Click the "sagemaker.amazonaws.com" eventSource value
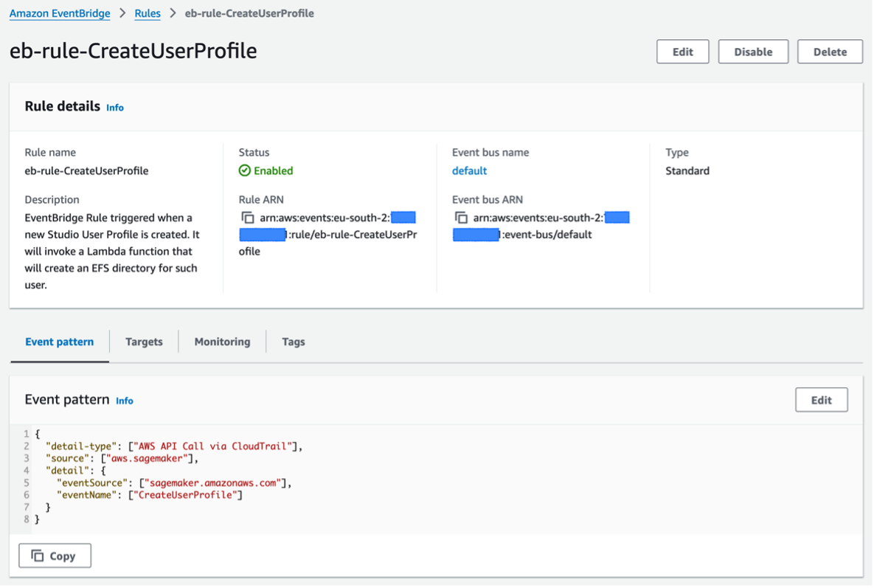The height and width of the screenshot is (588, 874). click(212, 482)
